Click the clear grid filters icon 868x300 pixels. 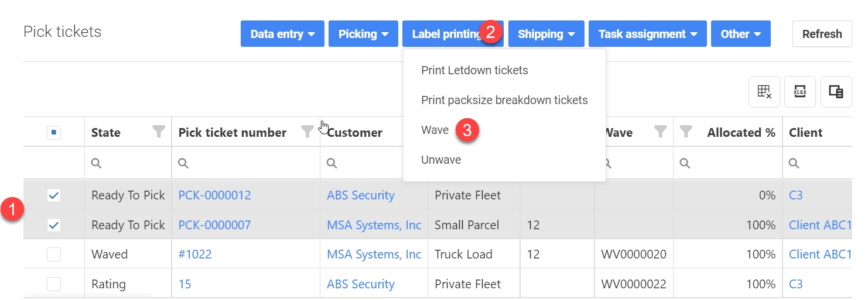click(764, 92)
